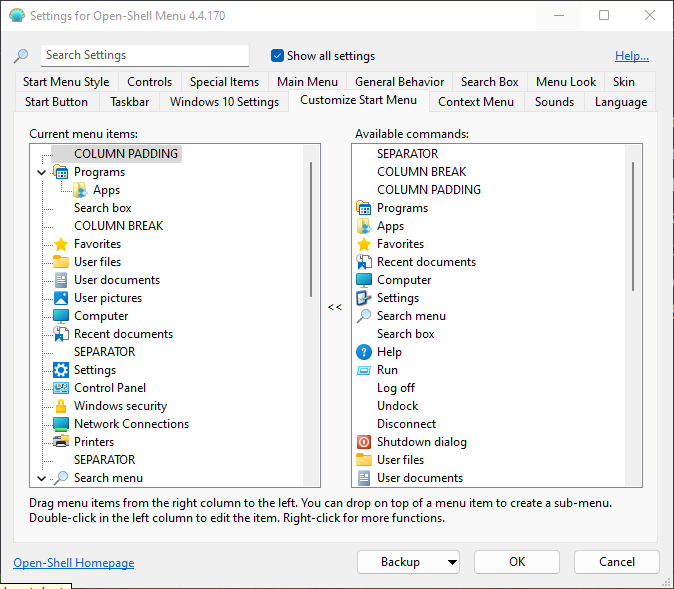Click Run icon in Available commands

pos(364,370)
